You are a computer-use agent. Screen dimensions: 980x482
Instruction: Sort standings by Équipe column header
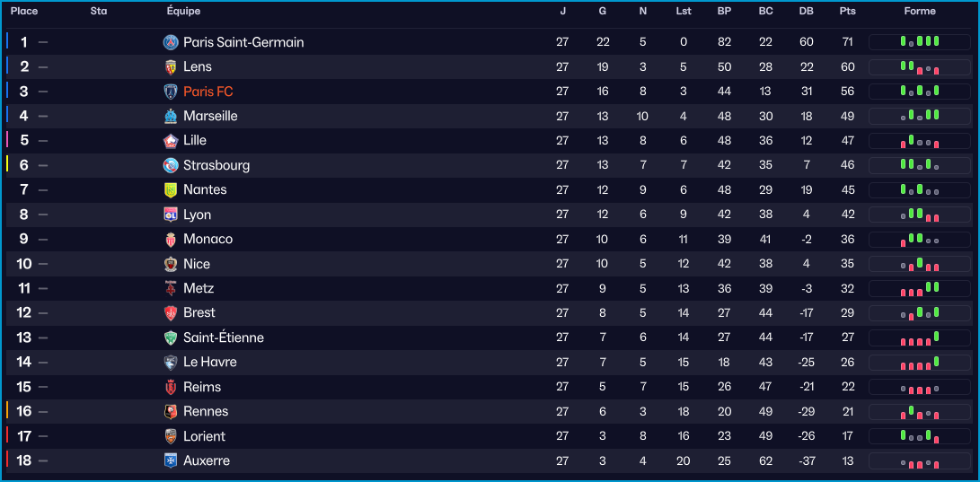[183, 12]
